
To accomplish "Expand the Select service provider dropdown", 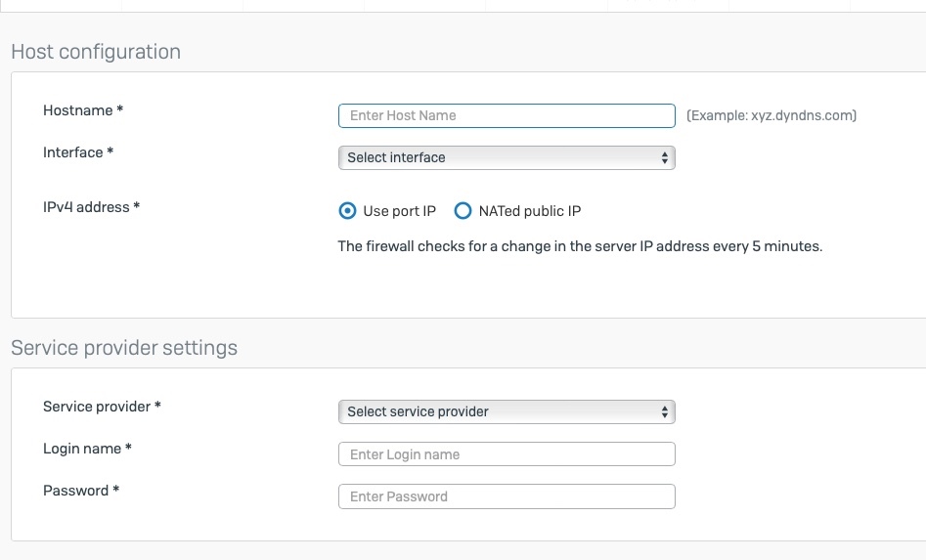I will click(x=507, y=411).
